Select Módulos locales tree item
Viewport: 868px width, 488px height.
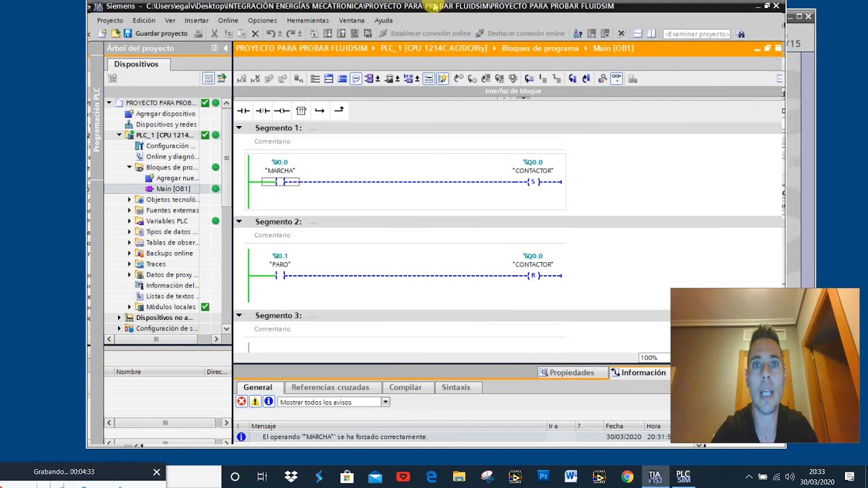[x=170, y=307]
